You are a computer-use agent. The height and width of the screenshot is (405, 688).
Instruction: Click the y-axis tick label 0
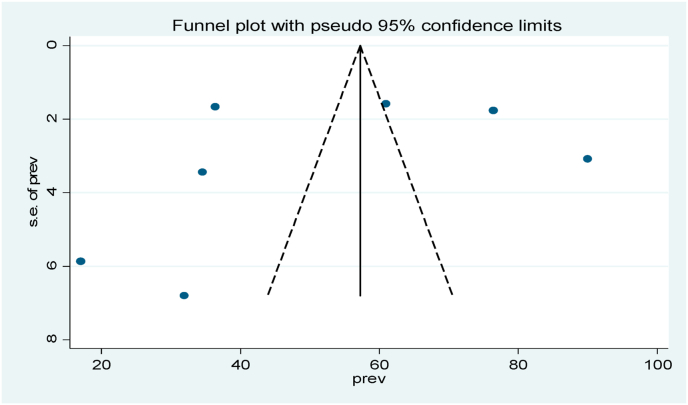51,45
